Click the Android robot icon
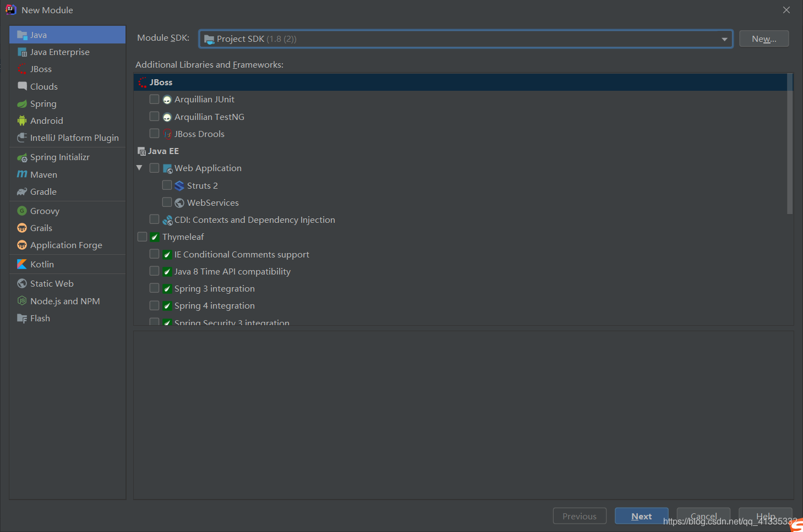The height and width of the screenshot is (532, 803). tap(22, 120)
